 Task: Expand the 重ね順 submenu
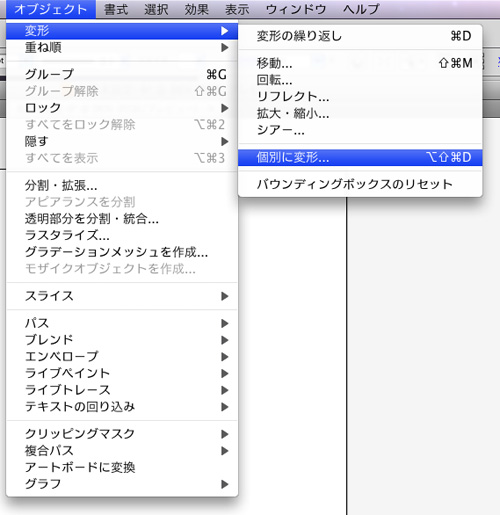click(122, 48)
